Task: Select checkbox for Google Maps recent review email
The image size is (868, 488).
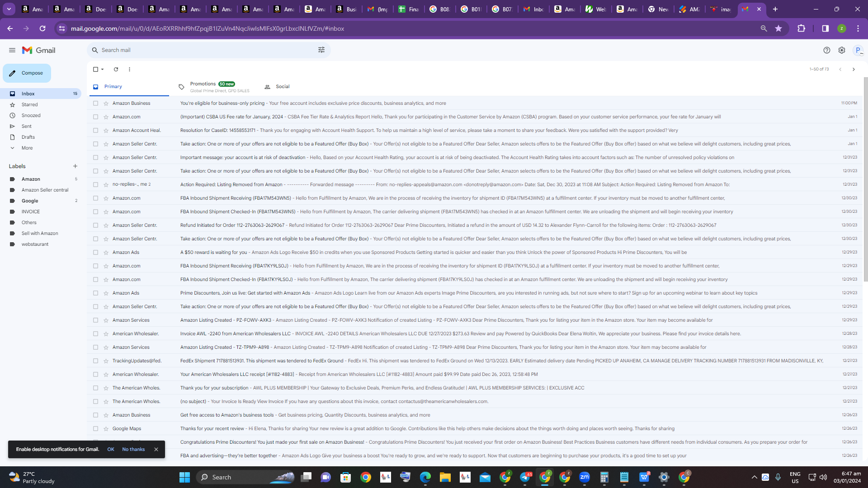Action: [95, 428]
